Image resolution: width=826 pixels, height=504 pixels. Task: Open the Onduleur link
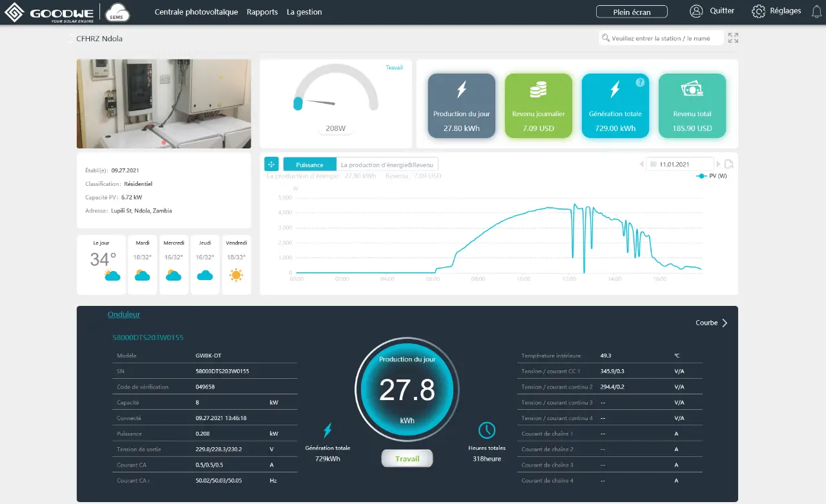point(123,314)
